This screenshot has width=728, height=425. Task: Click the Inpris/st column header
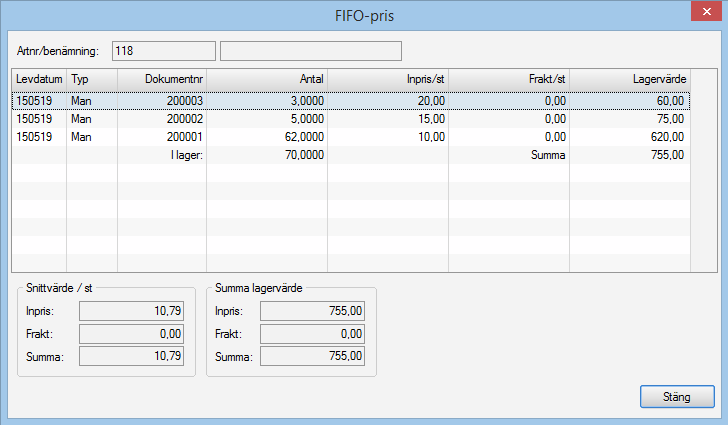pos(388,78)
